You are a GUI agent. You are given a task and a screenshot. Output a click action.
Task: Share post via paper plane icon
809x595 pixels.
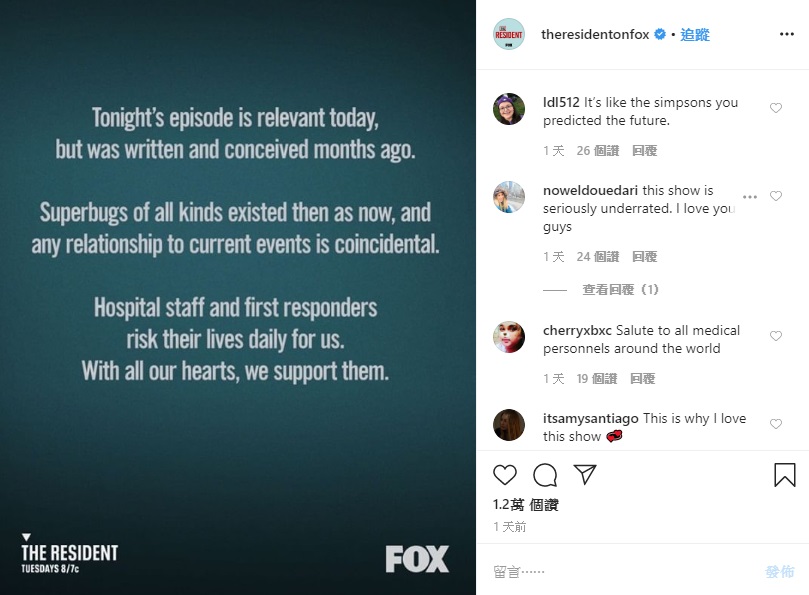585,474
